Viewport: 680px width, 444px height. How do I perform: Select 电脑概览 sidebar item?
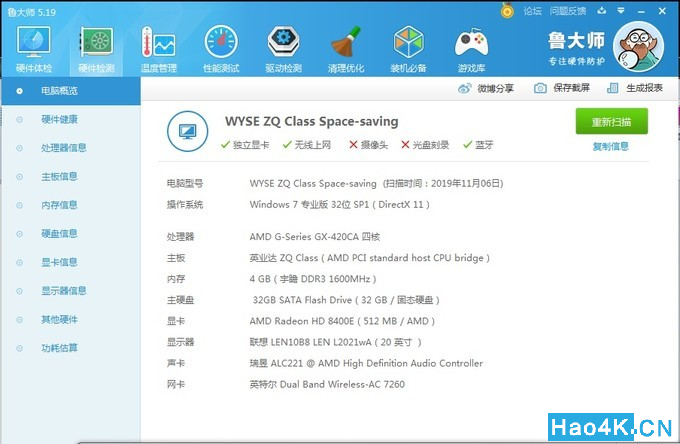click(x=71, y=91)
